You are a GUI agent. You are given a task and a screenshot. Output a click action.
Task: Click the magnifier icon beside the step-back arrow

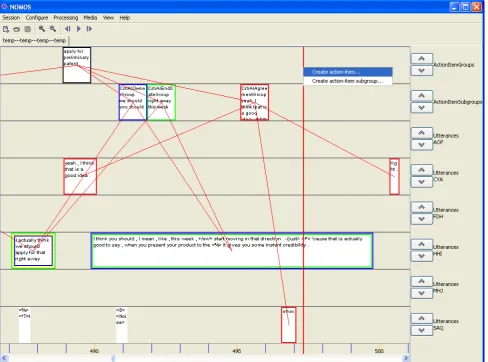[x=53, y=29]
